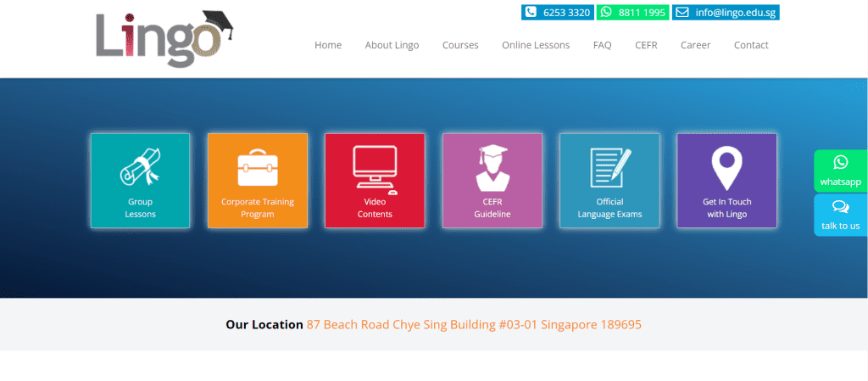The image size is (868, 381).
Task: Open the Group Lessons label
Action: pyautogui.click(x=140, y=208)
